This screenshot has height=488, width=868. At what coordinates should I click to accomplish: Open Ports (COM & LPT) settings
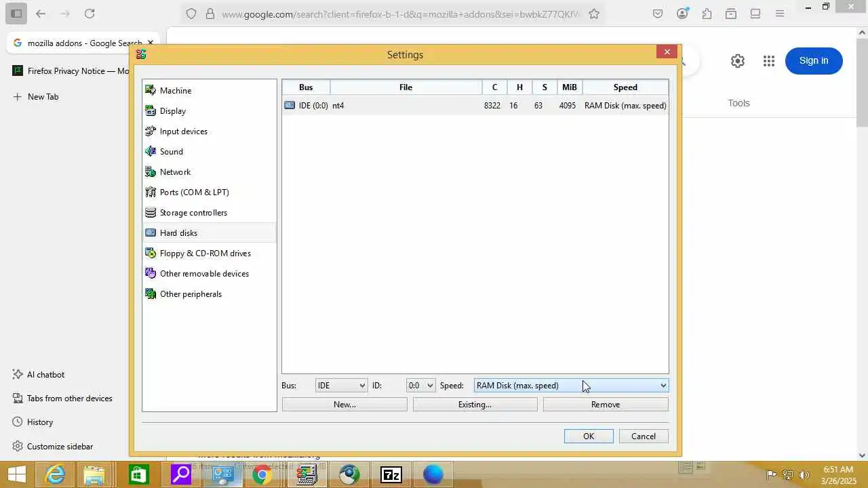(x=194, y=192)
